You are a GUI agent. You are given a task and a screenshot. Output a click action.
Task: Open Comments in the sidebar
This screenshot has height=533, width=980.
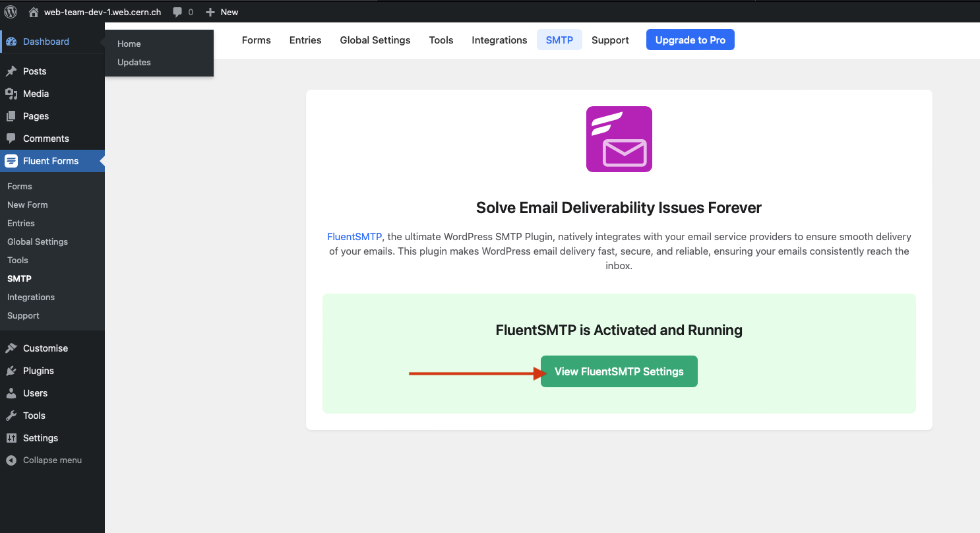pos(52,139)
